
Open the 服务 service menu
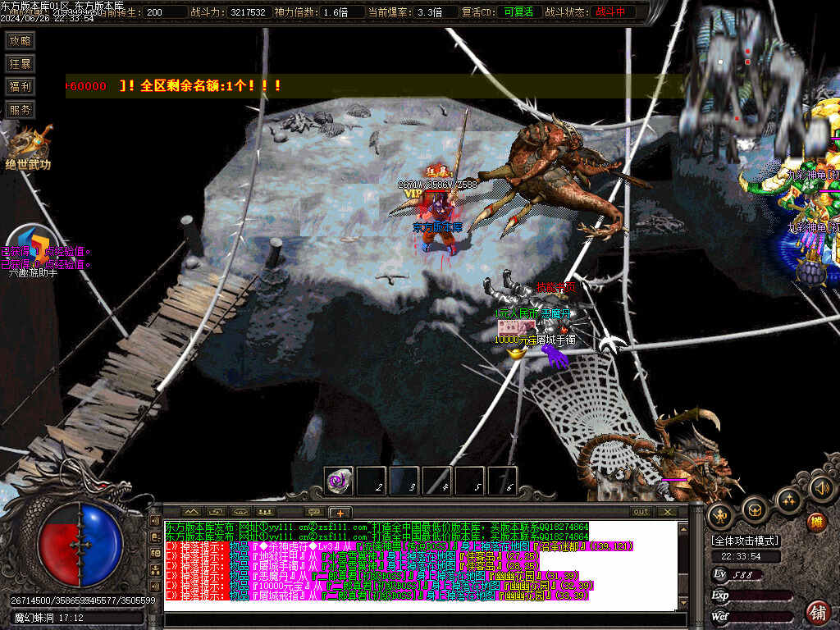pyautogui.click(x=20, y=110)
